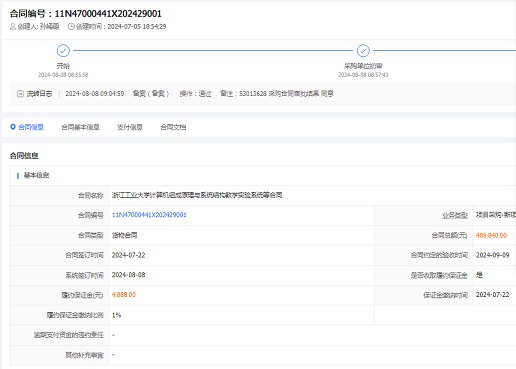Click the 流转日志 label
The height and width of the screenshot is (369, 516).
[x=39, y=94]
